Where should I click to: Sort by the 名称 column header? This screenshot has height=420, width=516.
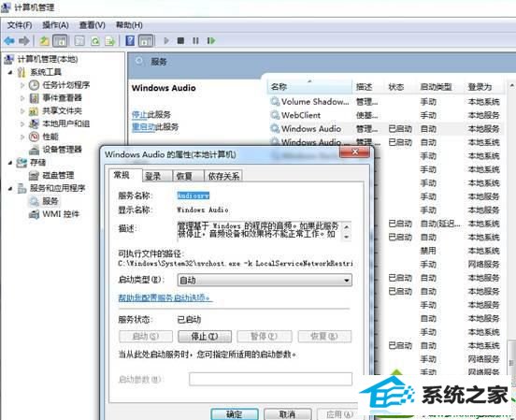[x=309, y=87]
